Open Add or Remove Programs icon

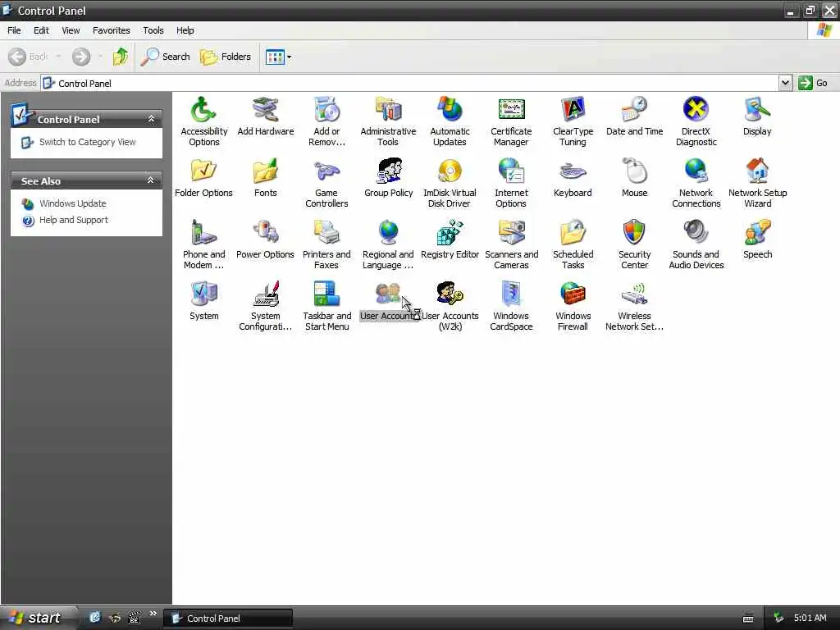(326, 110)
